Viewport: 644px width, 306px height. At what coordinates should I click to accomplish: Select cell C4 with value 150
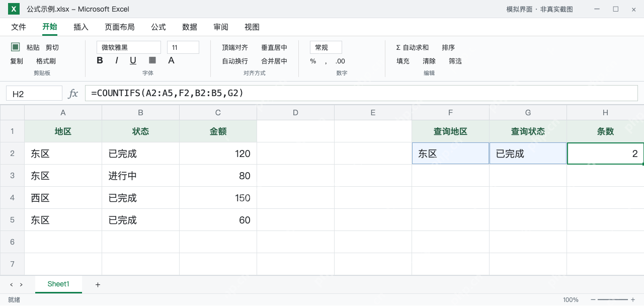[218, 198]
